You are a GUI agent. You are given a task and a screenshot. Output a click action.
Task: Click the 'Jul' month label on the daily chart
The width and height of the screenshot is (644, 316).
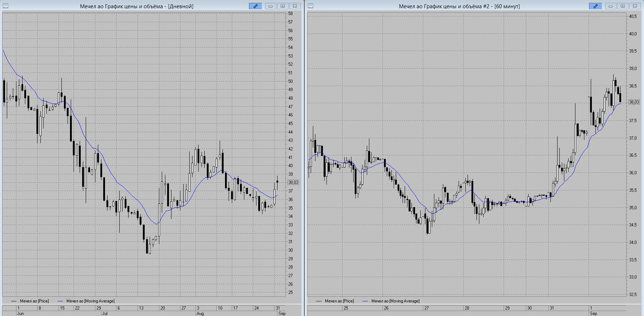tap(105, 314)
